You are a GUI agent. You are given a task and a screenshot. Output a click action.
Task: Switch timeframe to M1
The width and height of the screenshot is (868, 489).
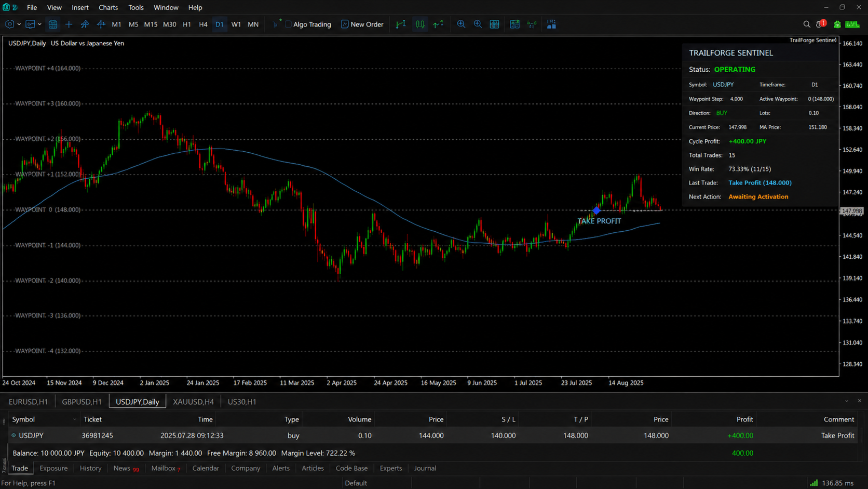(x=116, y=24)
